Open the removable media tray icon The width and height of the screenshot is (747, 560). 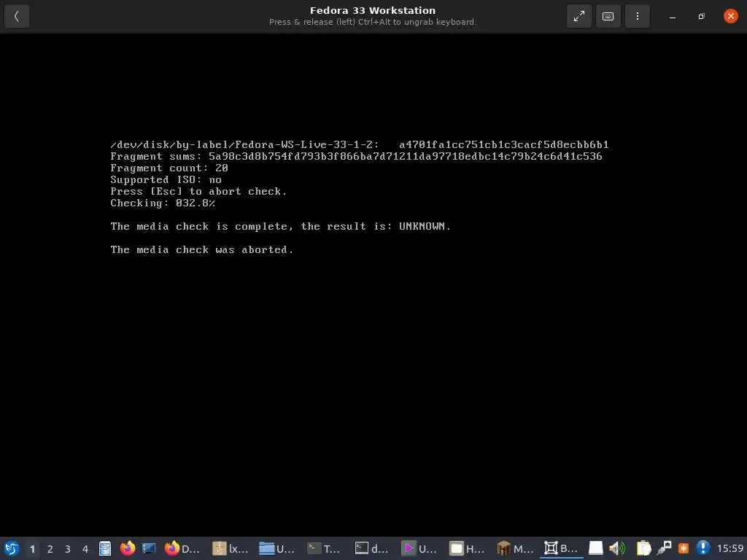[x=595, y=548]
